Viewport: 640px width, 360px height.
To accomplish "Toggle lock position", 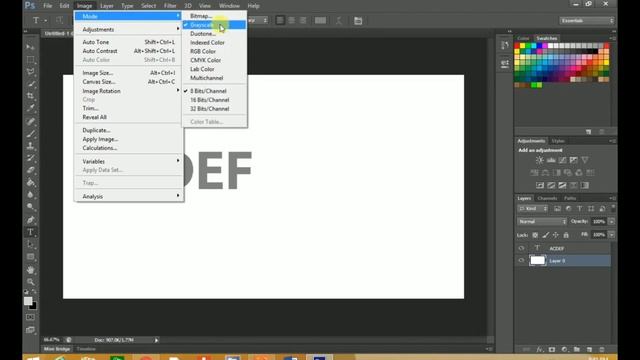I will (x=556, y=235).
